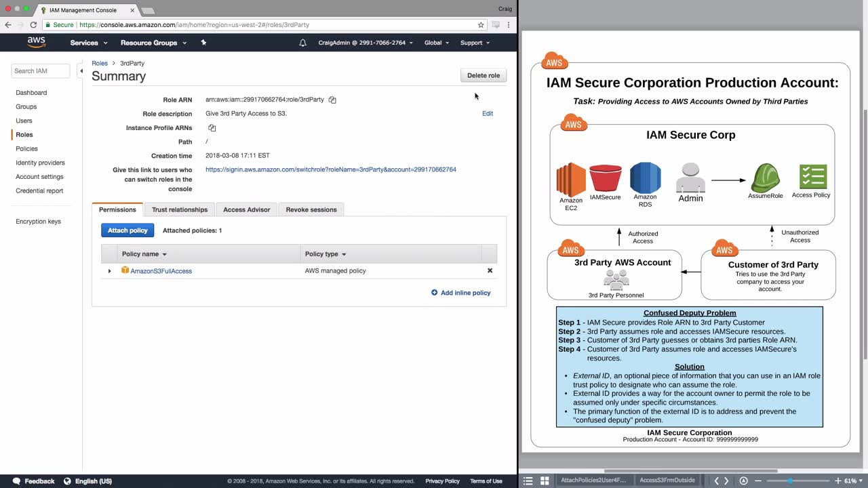Open Groups in IAM sidebar

(26, 106)
